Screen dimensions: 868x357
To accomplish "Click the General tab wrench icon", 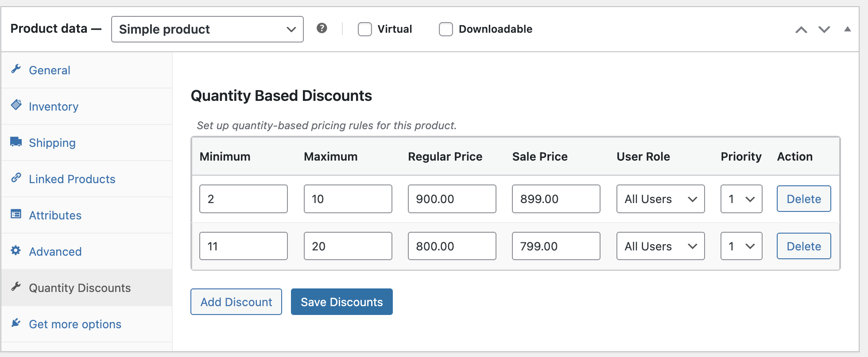I will click(x=16, y=69).
